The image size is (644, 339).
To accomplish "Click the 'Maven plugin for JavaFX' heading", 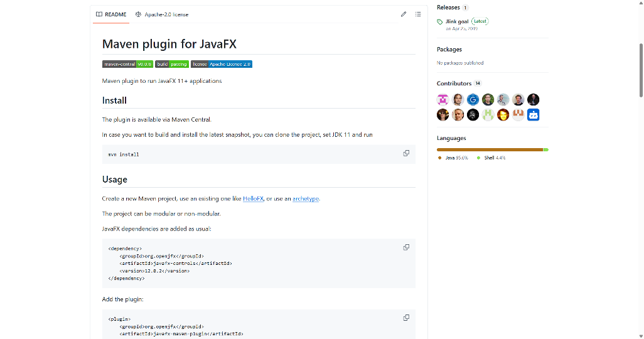I will pyautogui.click(x=169, y=44).
